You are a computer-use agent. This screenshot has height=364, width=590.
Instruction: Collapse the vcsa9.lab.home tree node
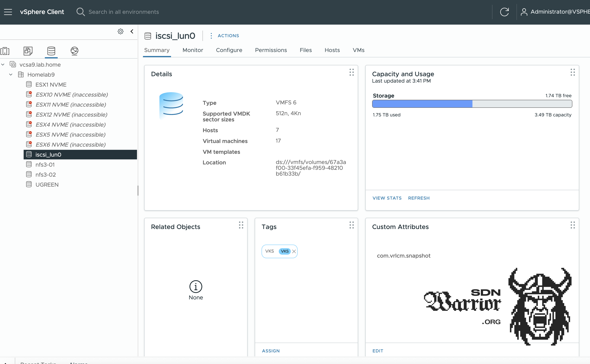(x=3, y=65)
